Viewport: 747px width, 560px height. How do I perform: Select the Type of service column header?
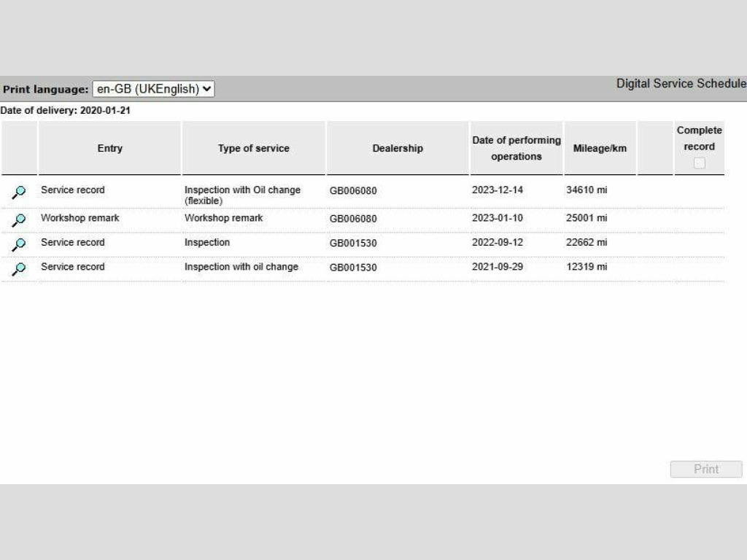click(x=253, y=148)
